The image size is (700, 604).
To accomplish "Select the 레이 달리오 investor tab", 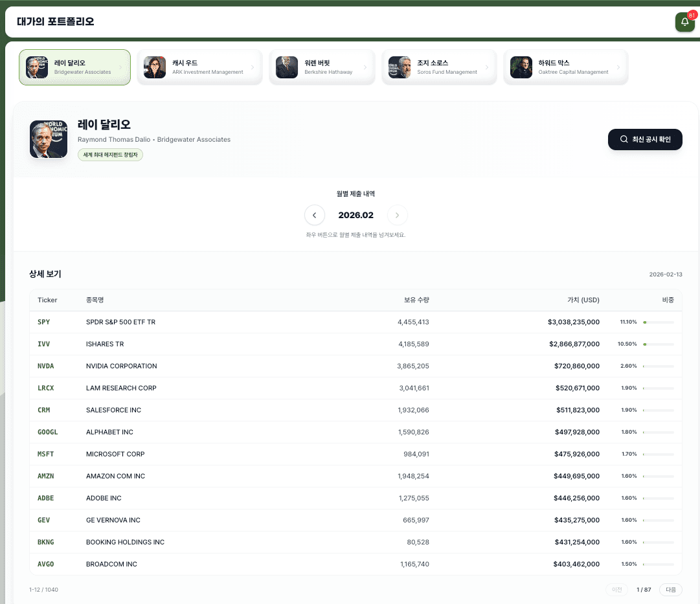I will pyautogui.click(x=74, y=67).
